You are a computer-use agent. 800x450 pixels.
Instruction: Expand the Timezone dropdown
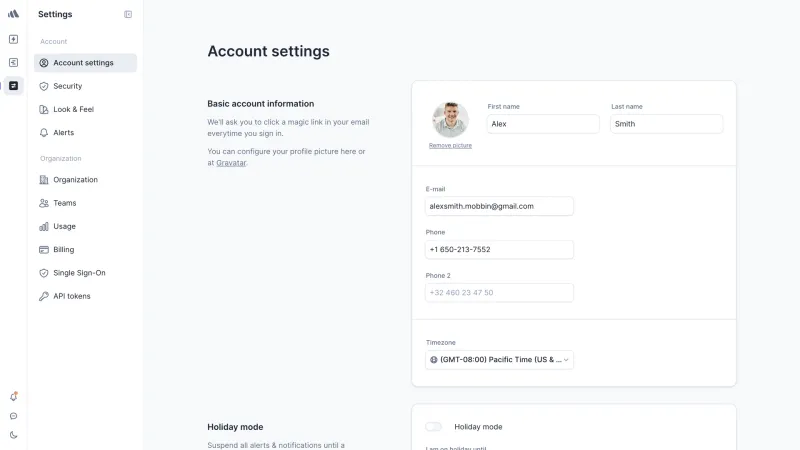pyautogui.click(x=499, y=360)
